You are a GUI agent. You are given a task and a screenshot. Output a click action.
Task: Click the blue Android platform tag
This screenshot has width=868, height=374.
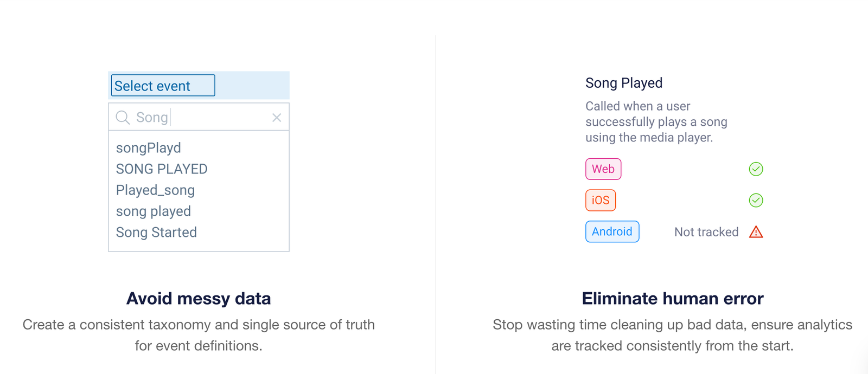(x=612, y=232)
